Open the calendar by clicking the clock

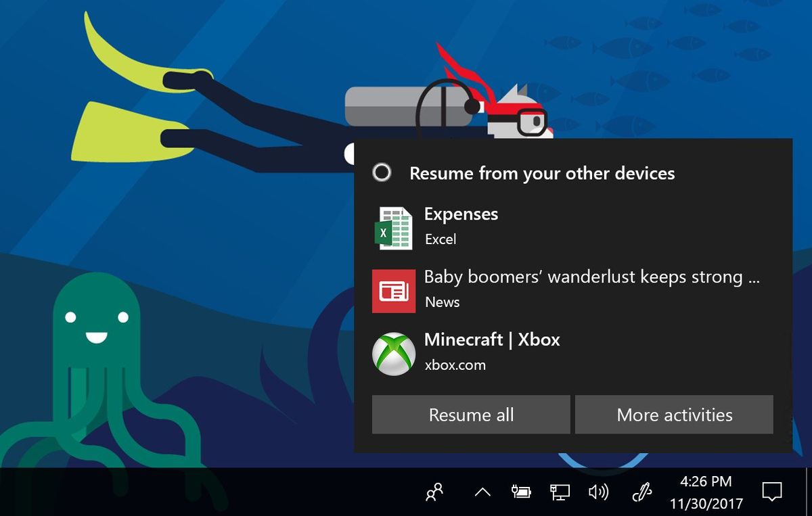coord(705,493)
